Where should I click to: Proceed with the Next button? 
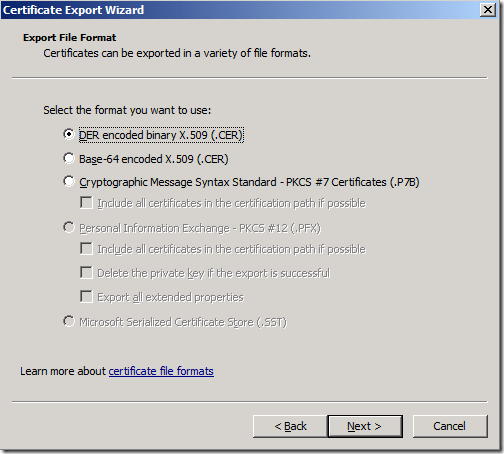365,426
